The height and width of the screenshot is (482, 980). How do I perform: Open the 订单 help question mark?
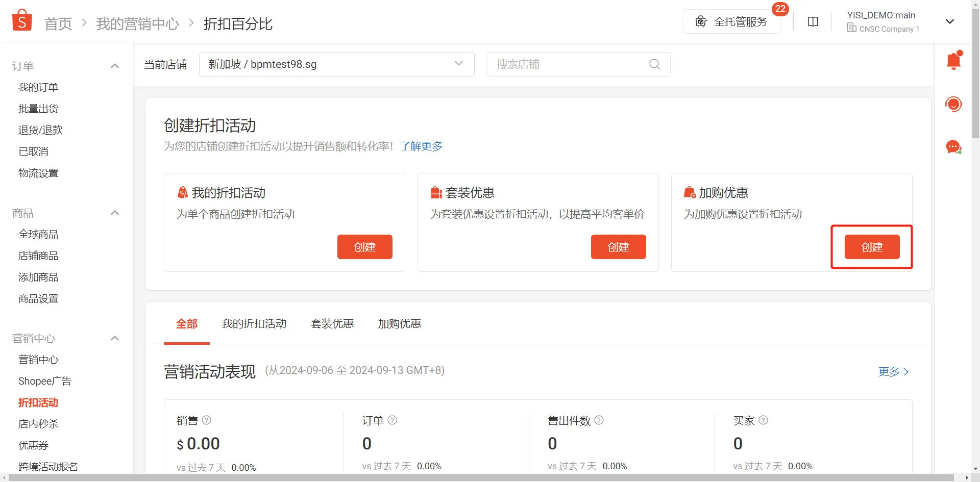pos(392,420)
